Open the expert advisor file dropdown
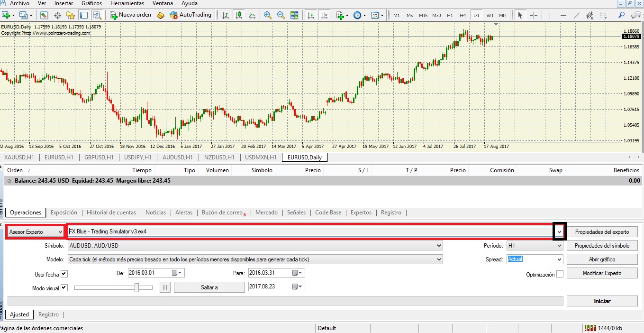Viewport: 644px width, 333px height. coord(560,231)
